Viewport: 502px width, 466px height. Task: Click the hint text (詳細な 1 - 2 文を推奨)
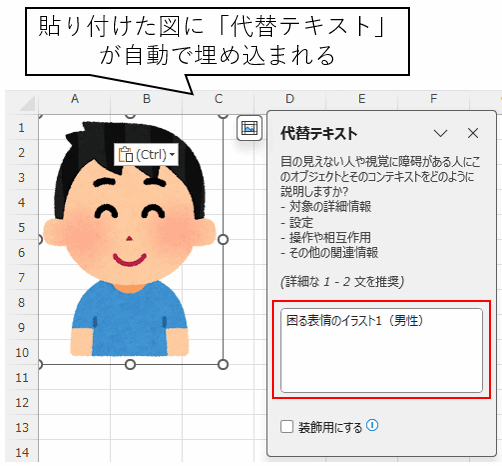click(342, 282)
